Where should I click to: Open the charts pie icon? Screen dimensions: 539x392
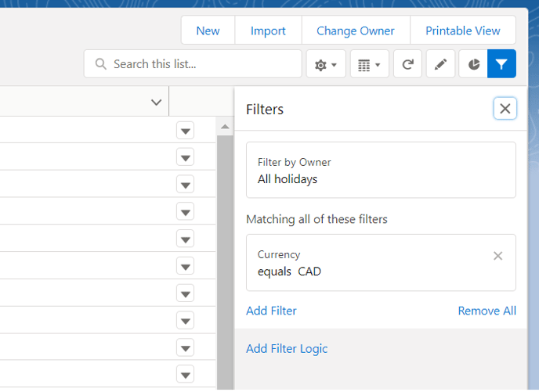point(473,64)
